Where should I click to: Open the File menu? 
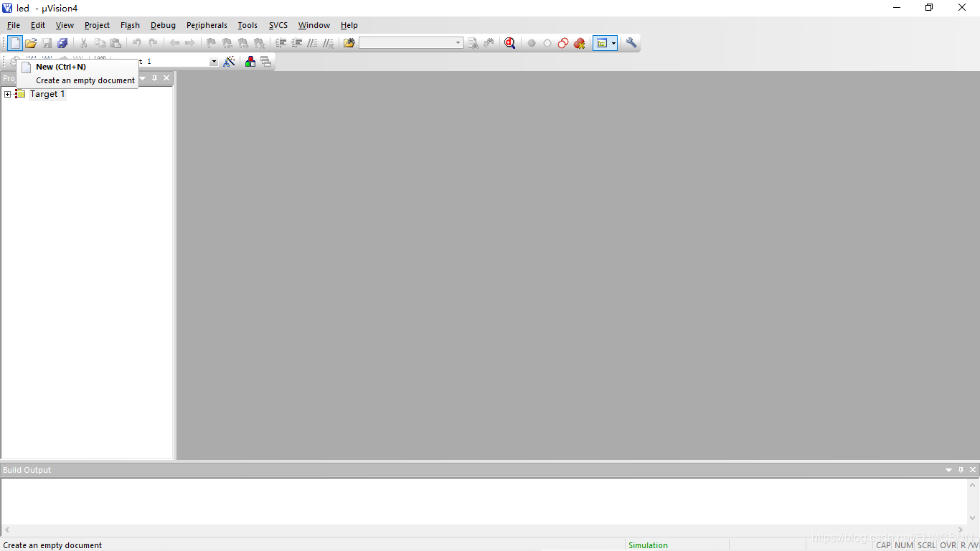pos(14,25)
